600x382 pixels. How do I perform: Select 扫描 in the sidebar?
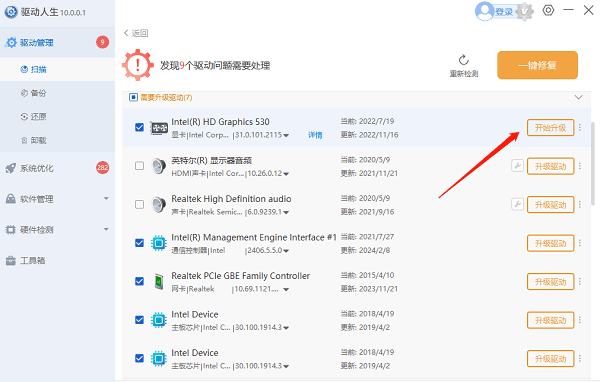coord(57,69)
